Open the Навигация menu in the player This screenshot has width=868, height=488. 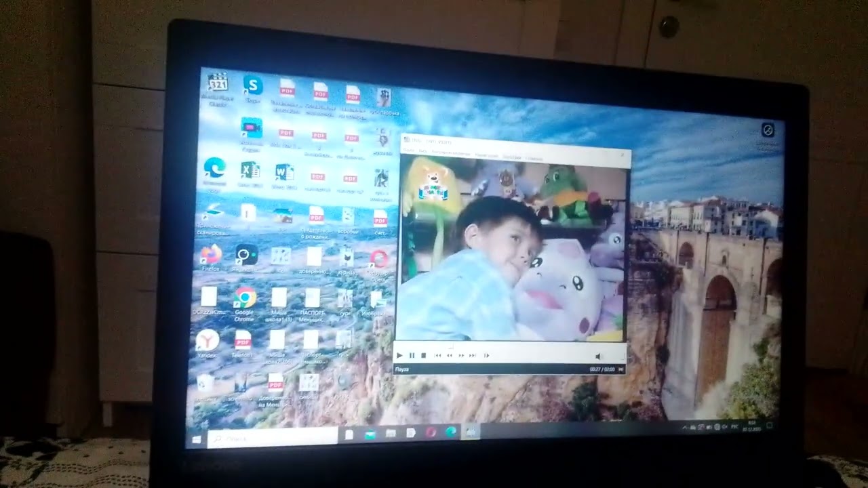pos(487,155)
